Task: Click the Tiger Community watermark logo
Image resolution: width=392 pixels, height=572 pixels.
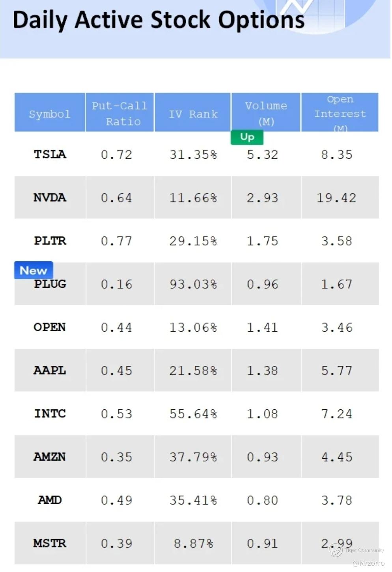Action: click(336, 550)
